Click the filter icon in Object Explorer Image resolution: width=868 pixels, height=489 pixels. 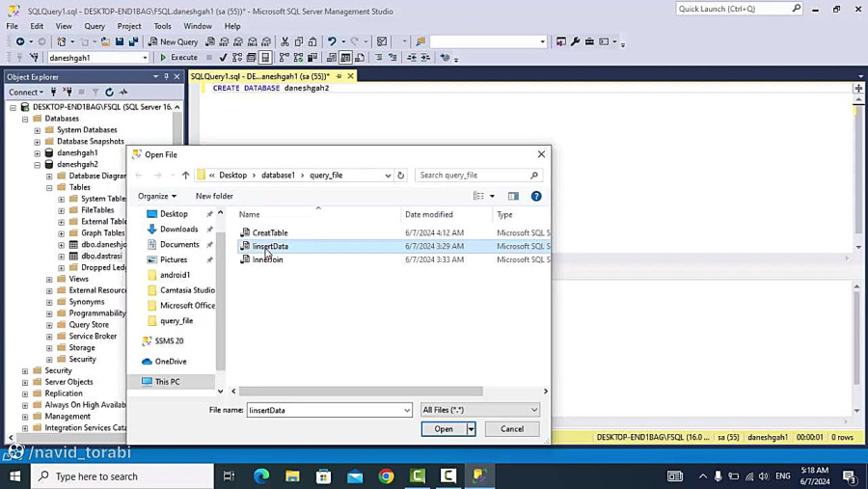point(95,92)
